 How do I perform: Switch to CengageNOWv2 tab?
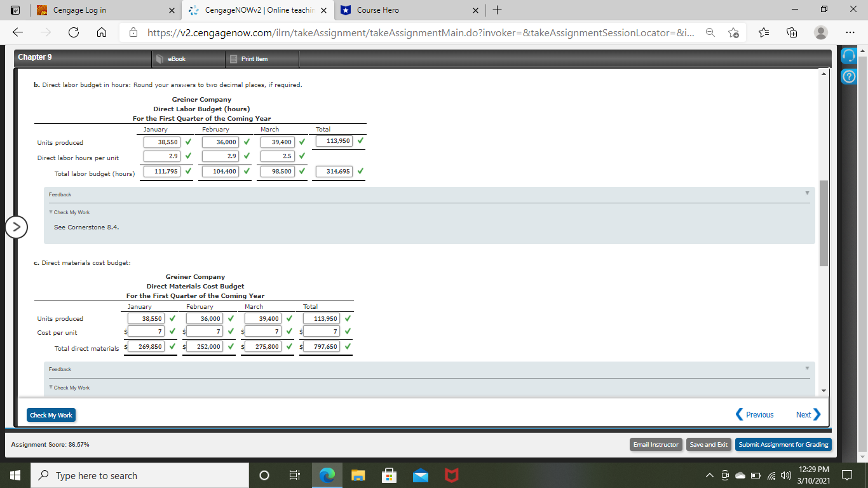coord(257,10)
